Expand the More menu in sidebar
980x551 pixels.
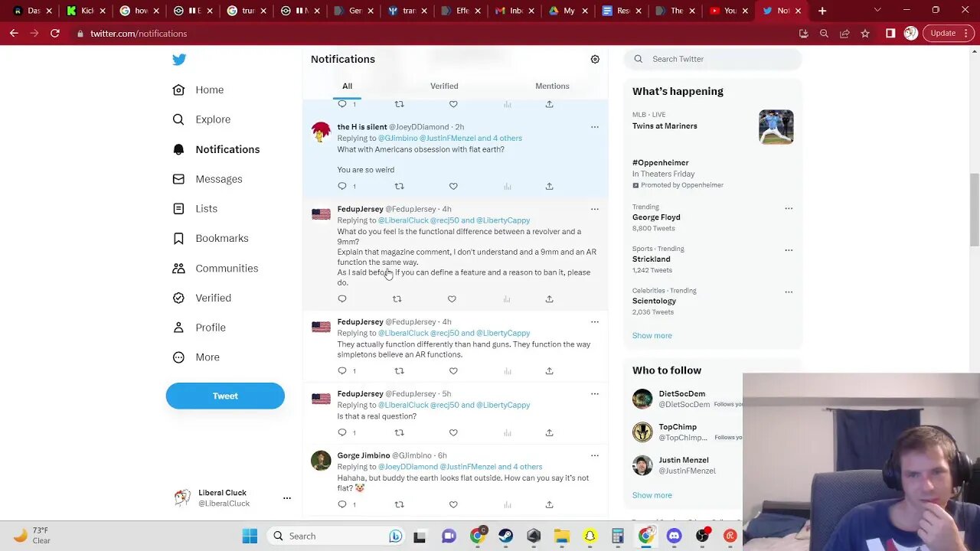[196, 357]
